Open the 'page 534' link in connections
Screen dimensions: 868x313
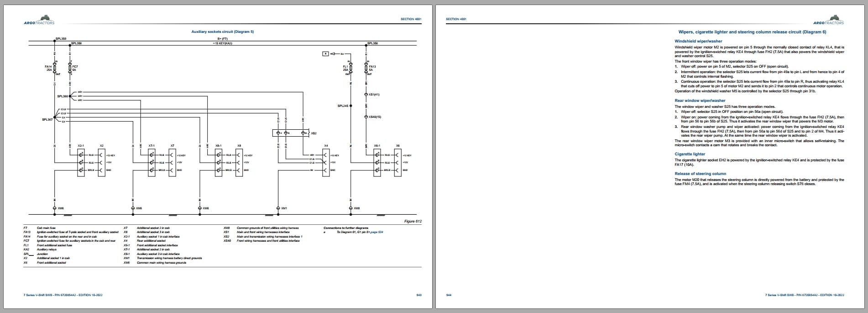(377, 232)
